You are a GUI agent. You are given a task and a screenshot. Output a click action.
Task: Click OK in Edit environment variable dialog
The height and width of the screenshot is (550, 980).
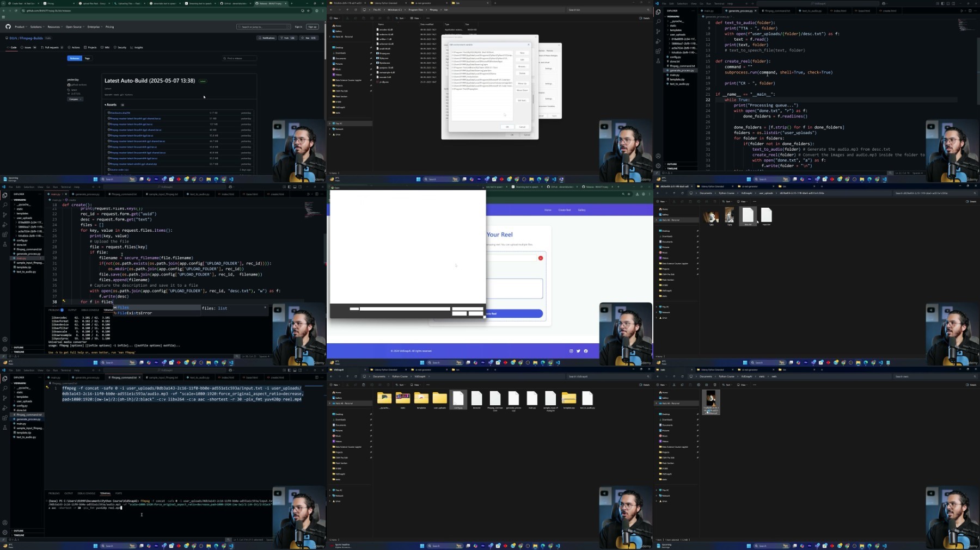pyautogui.click(x=507, y=127)
